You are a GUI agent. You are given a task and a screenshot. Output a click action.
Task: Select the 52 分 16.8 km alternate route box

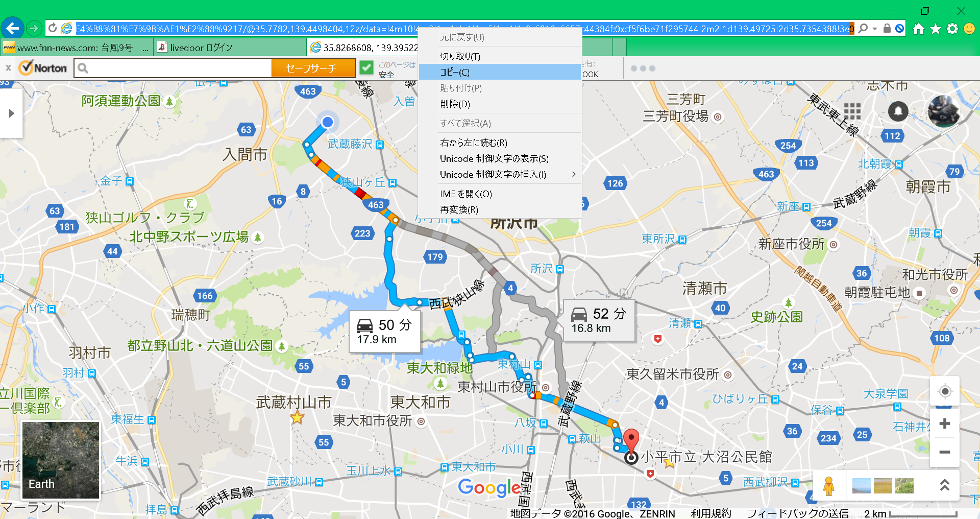pyautogui.click(x=599, y=320)
